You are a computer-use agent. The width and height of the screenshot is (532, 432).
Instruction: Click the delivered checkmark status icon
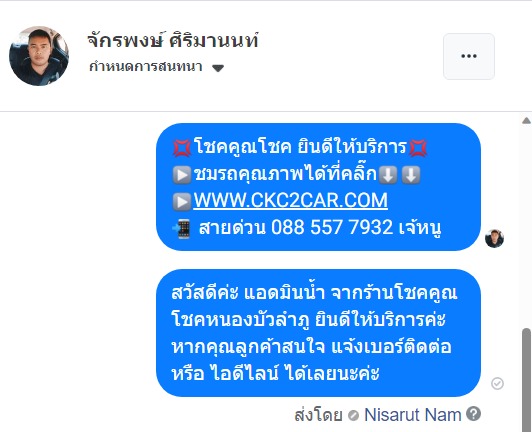click(497, 383)
